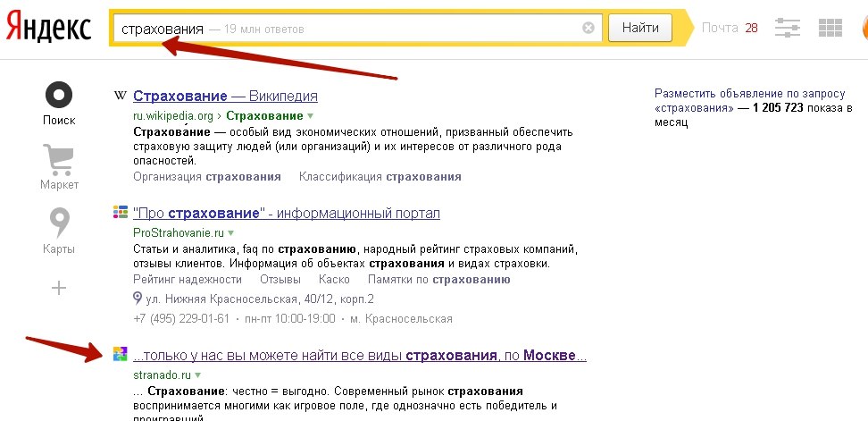This screenshot has height=421, width=868.
Task: Open the services grid icon
Action: point(830,28)
